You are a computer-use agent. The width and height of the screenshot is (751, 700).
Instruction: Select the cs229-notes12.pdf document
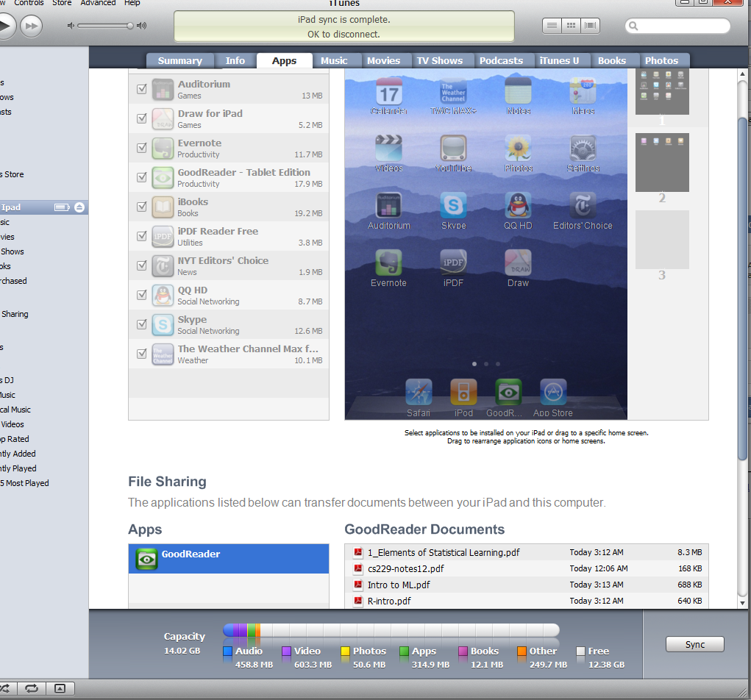[x=527, y=569]
